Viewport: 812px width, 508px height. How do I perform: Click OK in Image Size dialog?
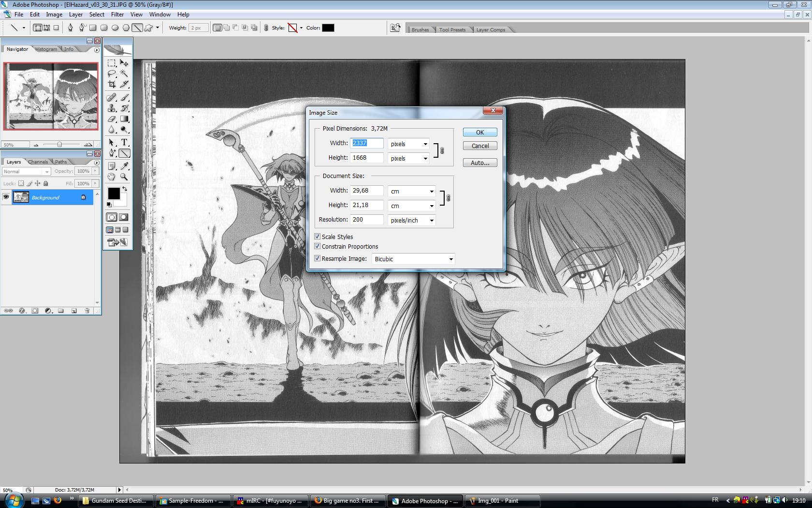click(x=479, y=132)
